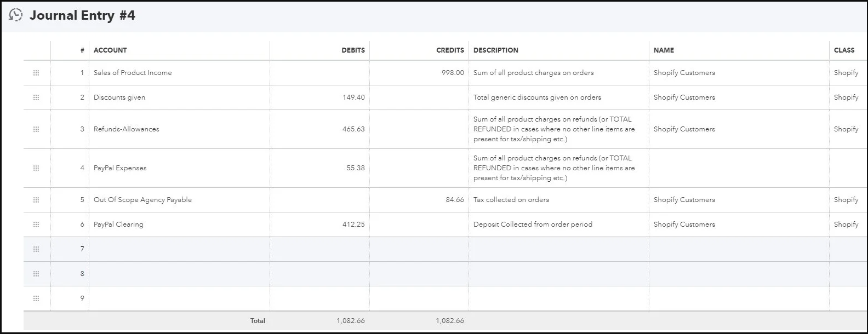Select the row 3 drag handle icon
The width and height of the screenshot is (868, 334).
[36, 129]
